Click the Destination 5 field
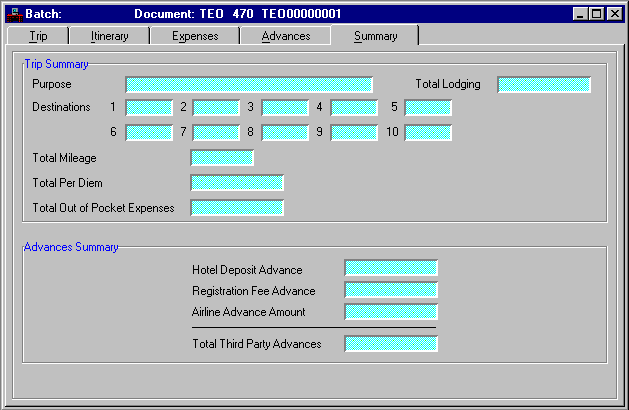The image size is (629, 410). point(428,108)
